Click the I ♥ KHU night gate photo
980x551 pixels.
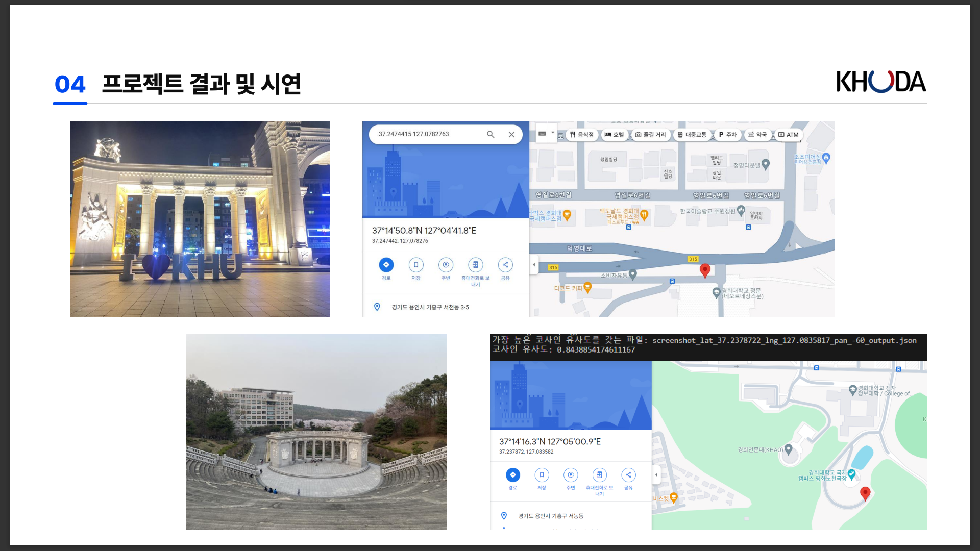(200, 219)
